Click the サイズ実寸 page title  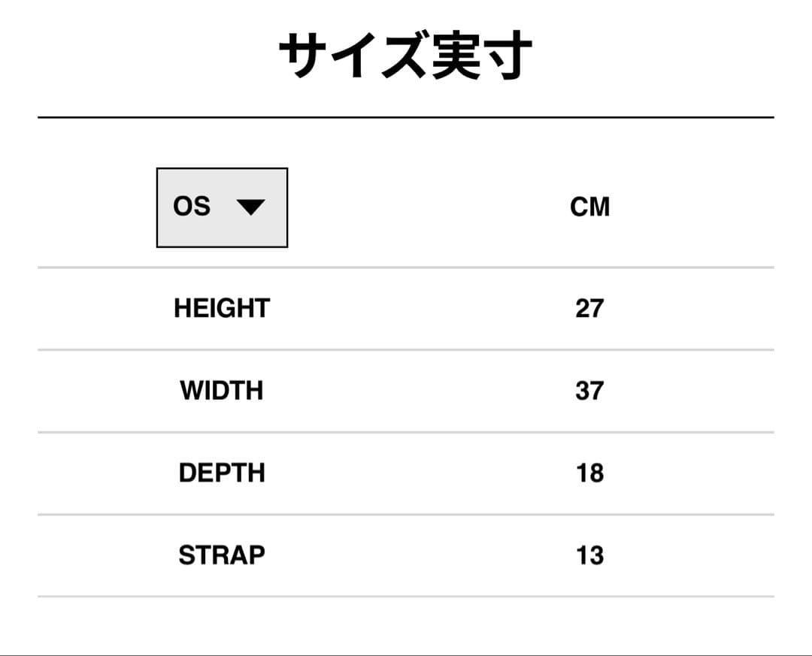coord(406,51)
